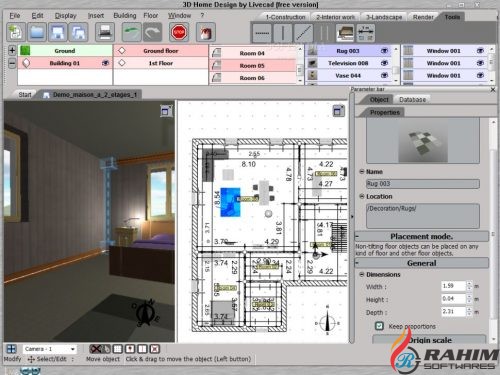The height and width of the screenshot is (375, 500).
Task: Select the Ground floor level
Action: pos(161,51)
